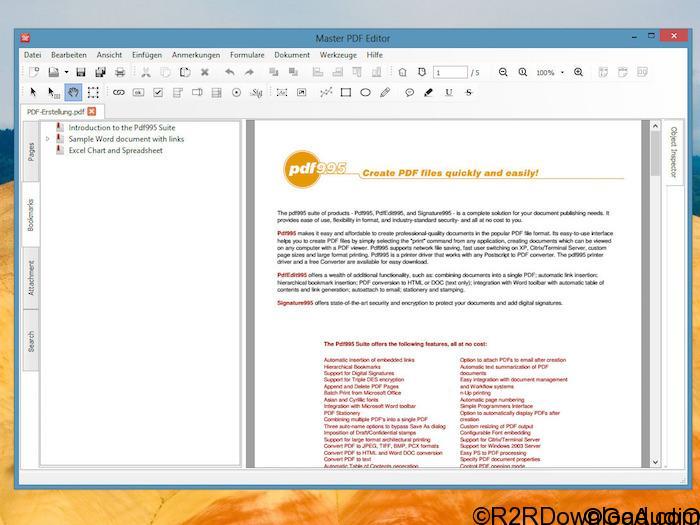Open the Einfügen menu

coord(147,55)
